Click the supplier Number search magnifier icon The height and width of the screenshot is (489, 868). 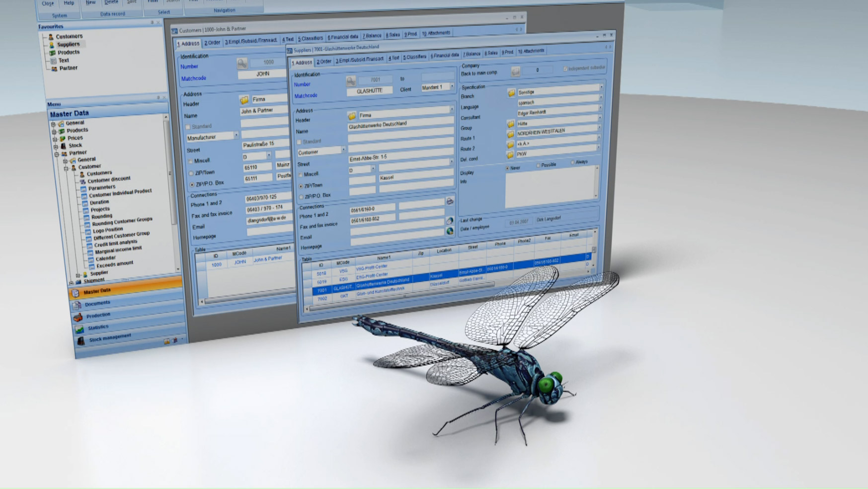tap(351, 81)
